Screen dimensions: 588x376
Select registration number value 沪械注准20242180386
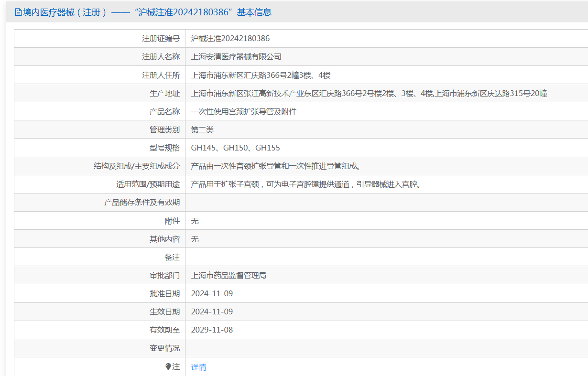(x=230, y=38)
